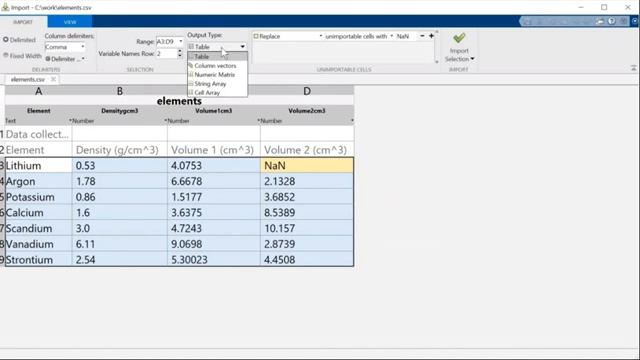Click the Volume1cm3 variable name header
Viewport: 640px width, 360px height.
click(x=213, y=111)
